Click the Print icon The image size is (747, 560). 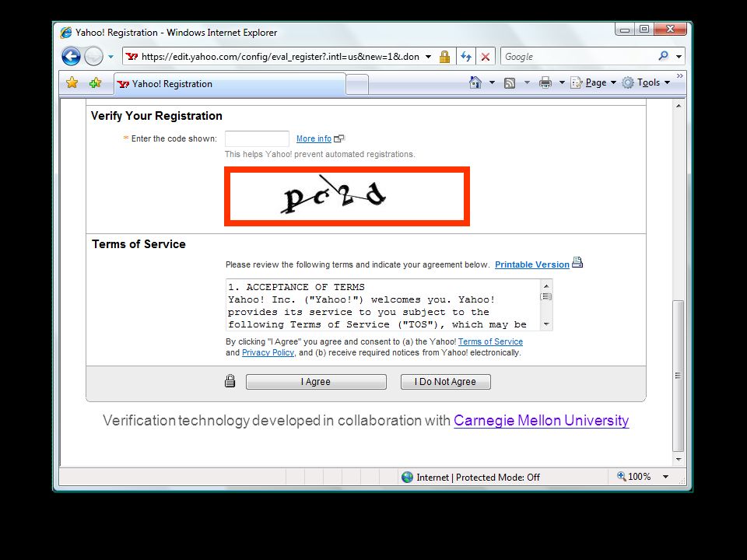point(545,83)
